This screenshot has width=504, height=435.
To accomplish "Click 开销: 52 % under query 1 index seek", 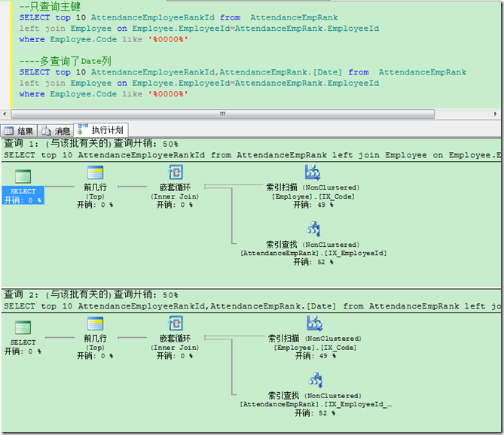I will click(313, 262).
